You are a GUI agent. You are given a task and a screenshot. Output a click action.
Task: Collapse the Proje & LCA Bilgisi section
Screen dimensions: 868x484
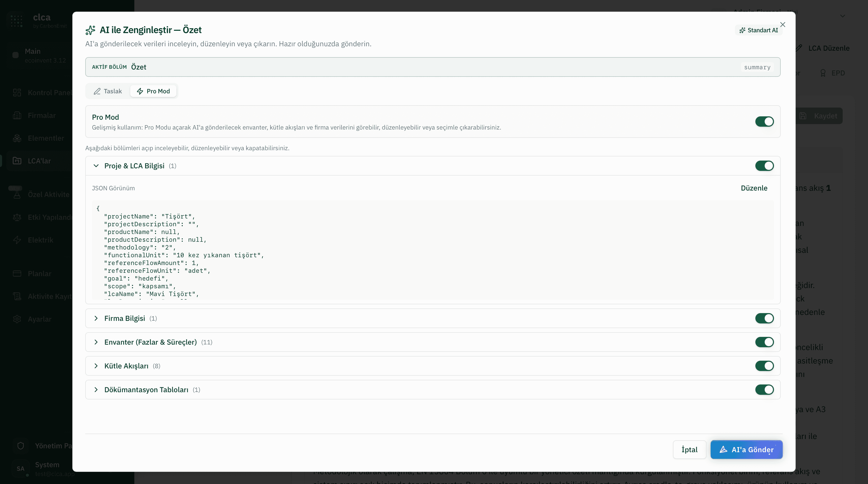pos(96,166)
